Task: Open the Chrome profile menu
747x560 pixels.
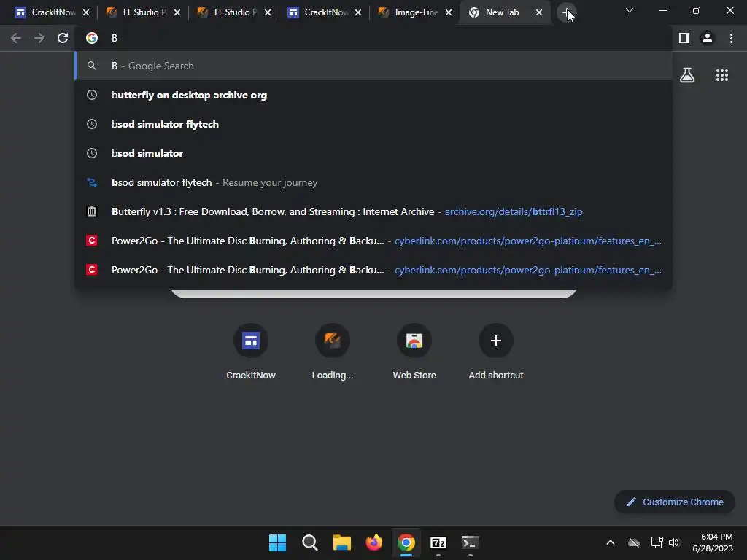Action: pos(708,38)
